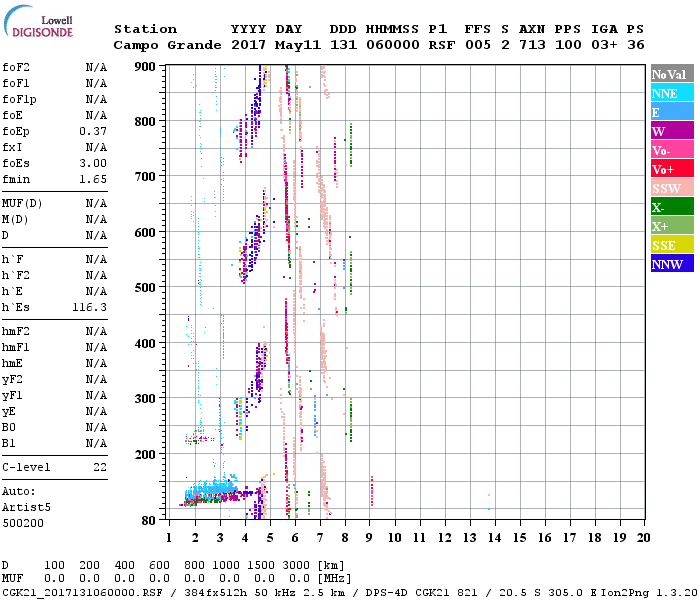Select the SSE yellow legend swatch
Screen dimensions: 700x600
tap(672, 245)
